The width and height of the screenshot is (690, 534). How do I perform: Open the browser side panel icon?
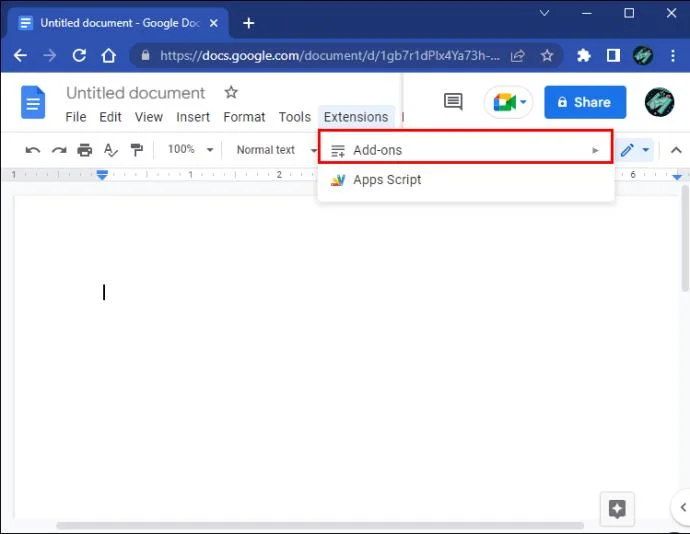coord(613,55)
